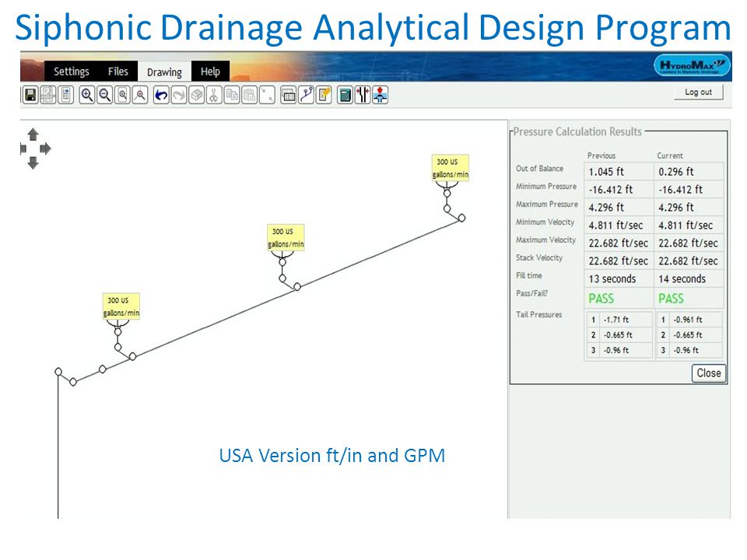
Task: Select the top-right 300 US gallons/min outlet label
Action: point(451,168)
